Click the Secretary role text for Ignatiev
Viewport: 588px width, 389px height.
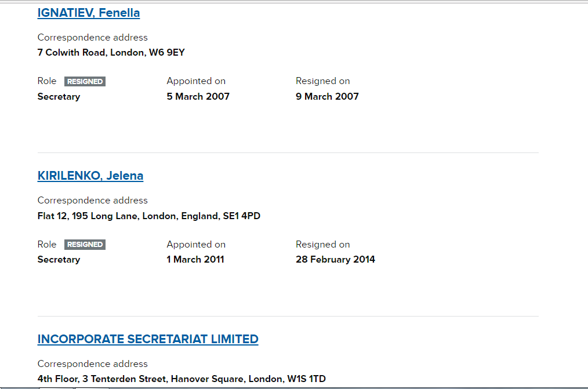pyautogui.click(x=59, y=97)
